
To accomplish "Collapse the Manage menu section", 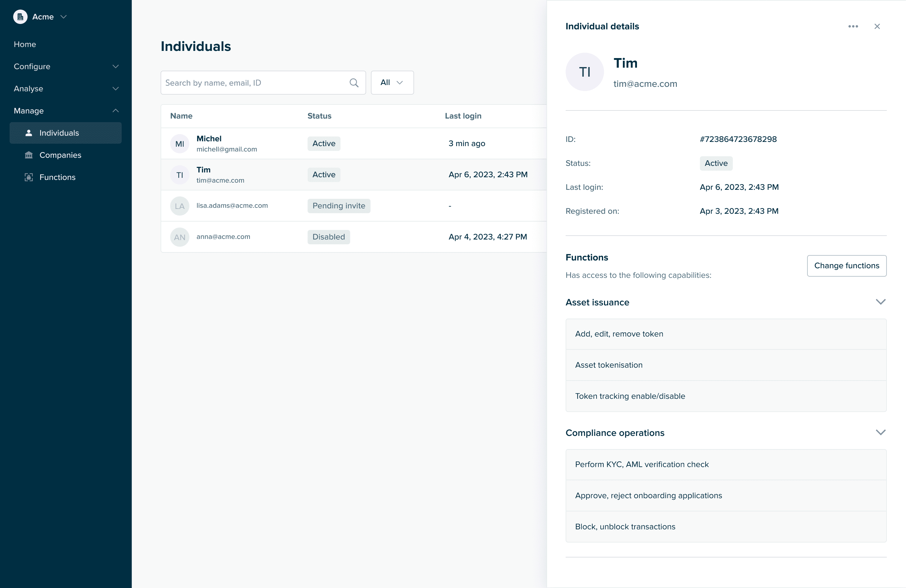I will [66, 111].
